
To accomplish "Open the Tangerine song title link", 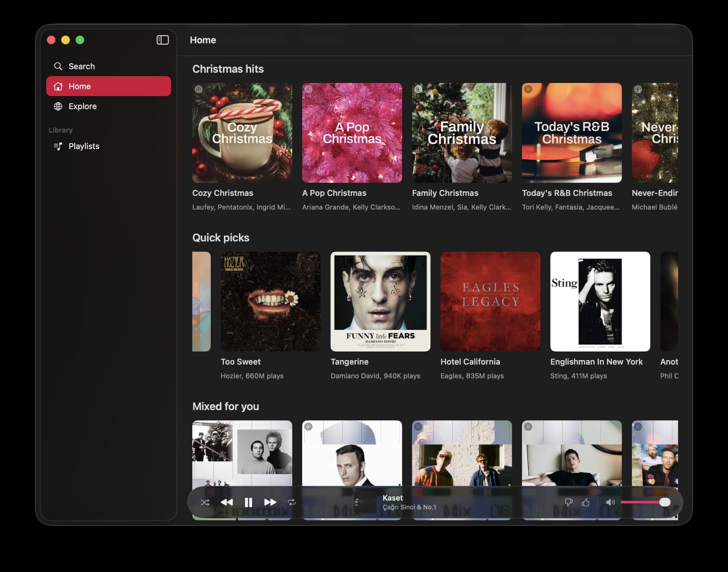I will (x=349, y=362).
